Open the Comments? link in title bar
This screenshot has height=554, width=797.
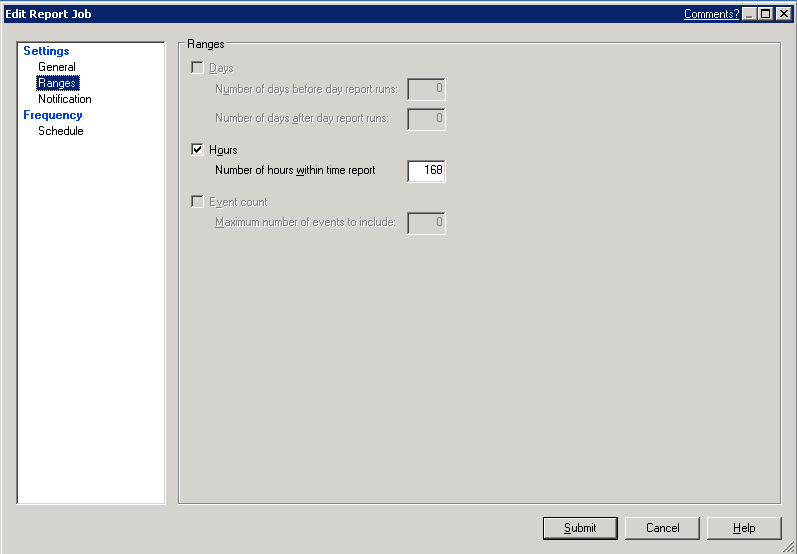(711, 14)
